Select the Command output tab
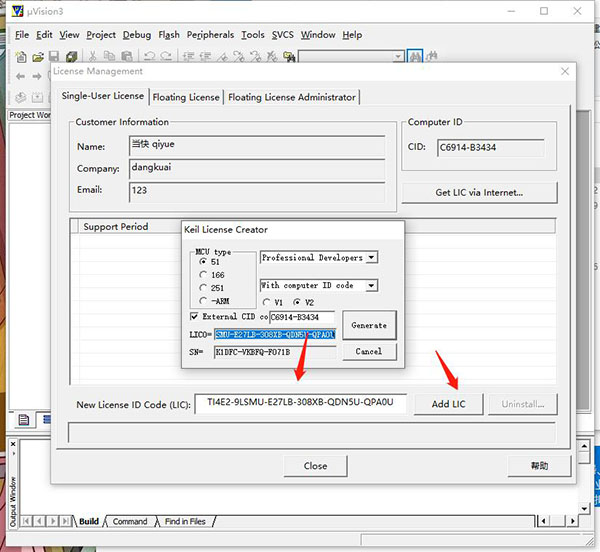The width and height of the screenshot is (600, 552). coord(130,521)
